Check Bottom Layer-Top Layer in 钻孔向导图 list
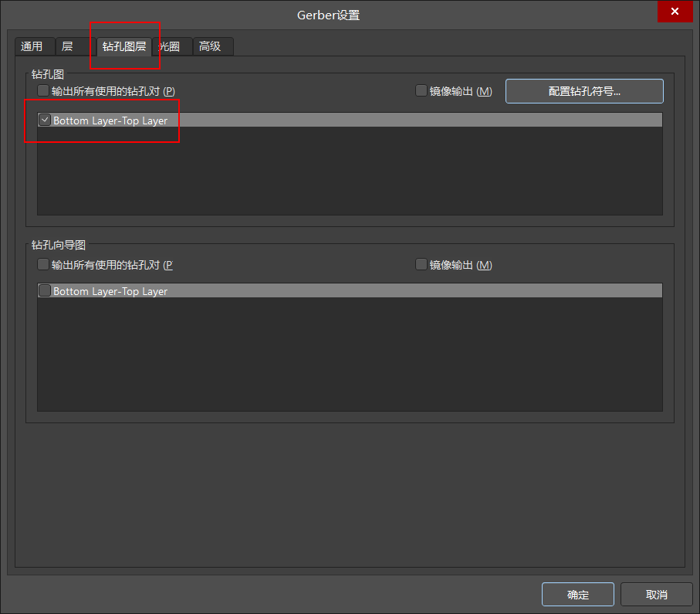The width and height of the screenshot is (700, 614). click(x=45, y=291)
